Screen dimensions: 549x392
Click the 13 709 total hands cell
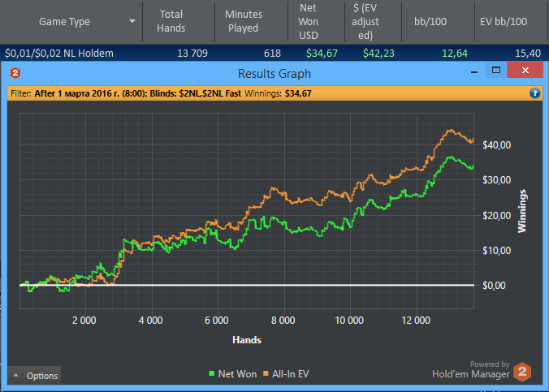coord(192,54)
